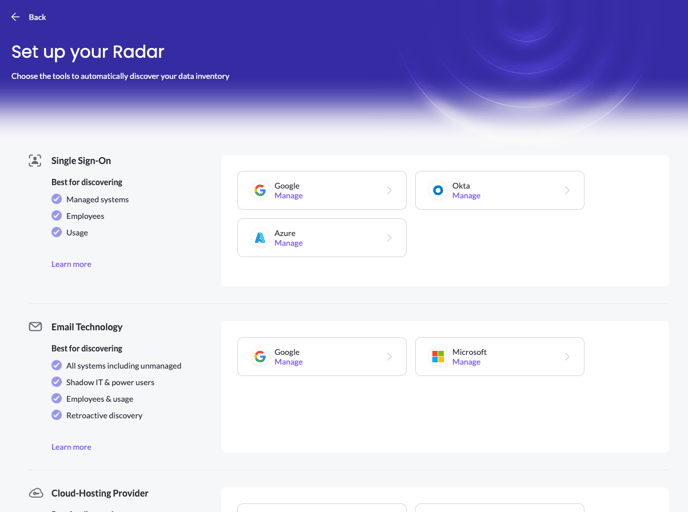Viewport: 688px width, 512px height.
Task: Click the back arrow icon
Action: pos(15,17)
